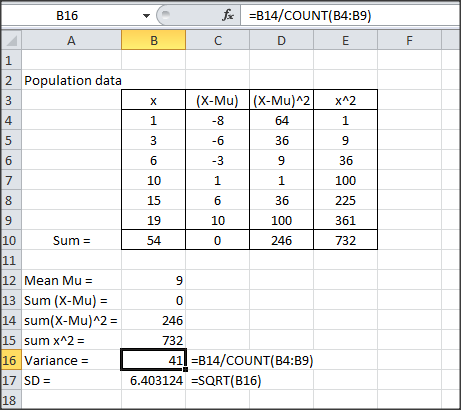
Task: Click cell B12 with mean value 9
Action: (153, 280)
